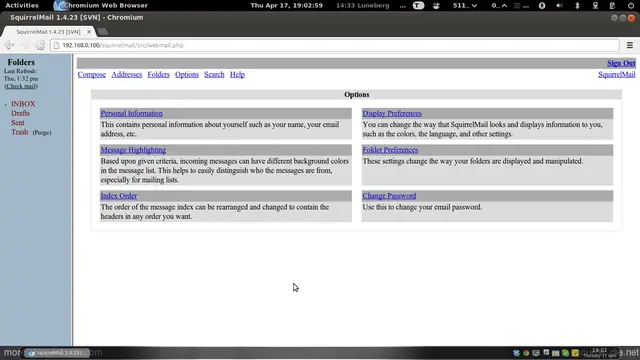Click the URL address field
Image resolution: width=640 pixels, height=360 pixels.
point(335,45)
